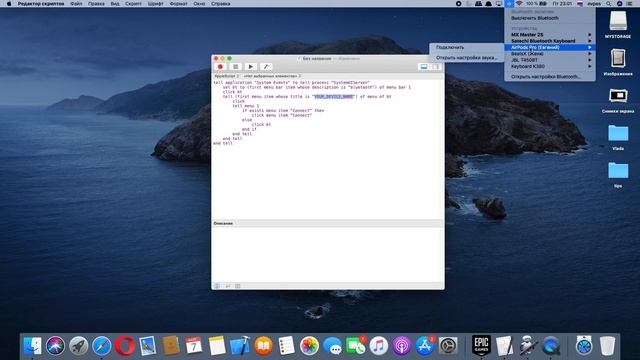Screen dimensions: 640x360
Task: Open Bluetooth preferences from the menu
Action: click(x=550, y=76)
